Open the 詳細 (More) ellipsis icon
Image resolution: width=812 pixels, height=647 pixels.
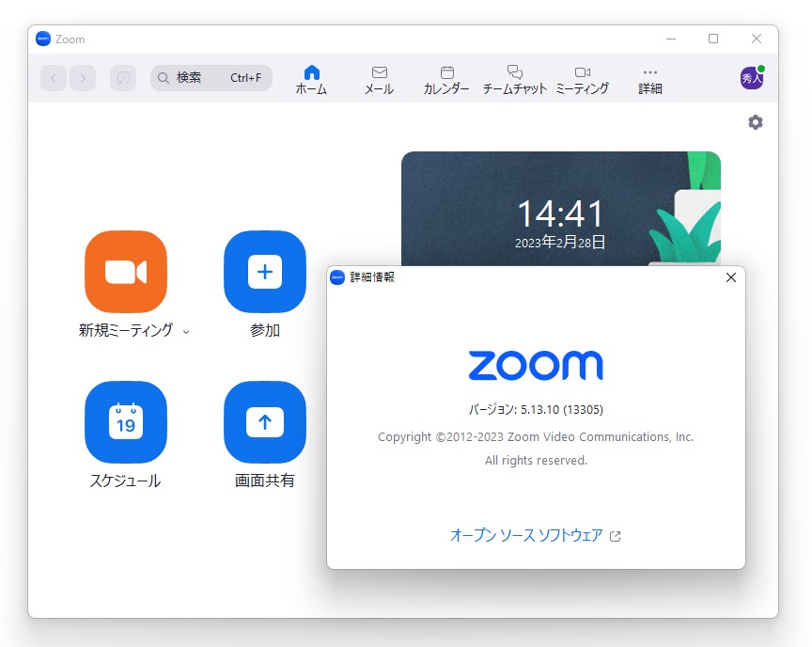coord(649,78)
